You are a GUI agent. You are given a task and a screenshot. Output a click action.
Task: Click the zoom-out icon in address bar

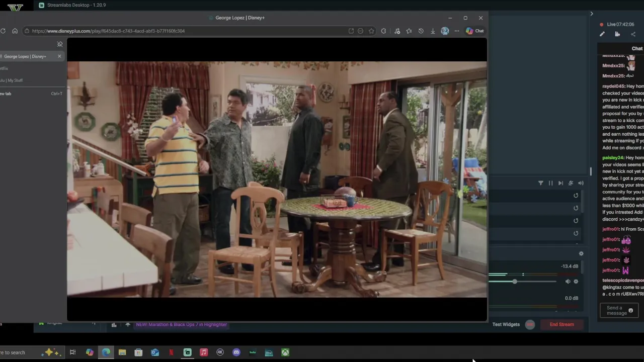[360, 31]
